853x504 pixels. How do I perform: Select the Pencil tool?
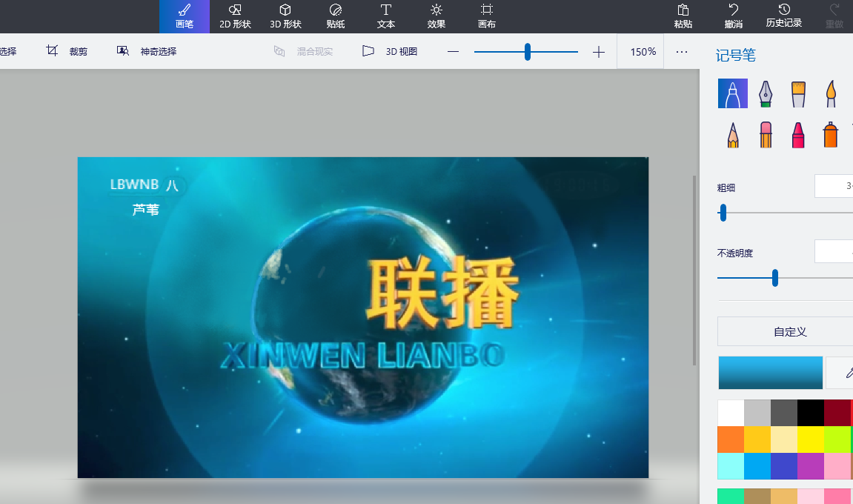point(733,134)
